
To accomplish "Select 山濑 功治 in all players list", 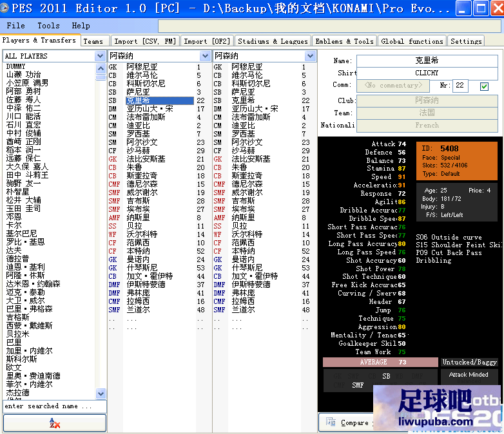I will [24, 75].
